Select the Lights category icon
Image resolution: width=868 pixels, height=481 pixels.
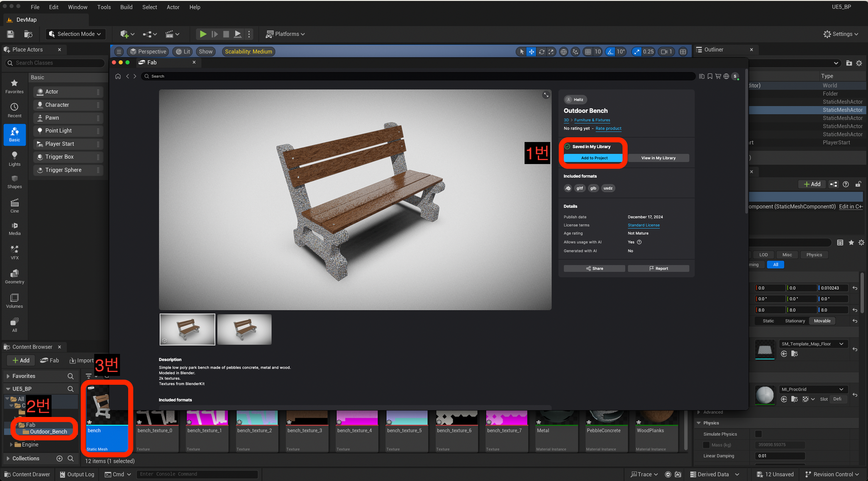(14, 159)
